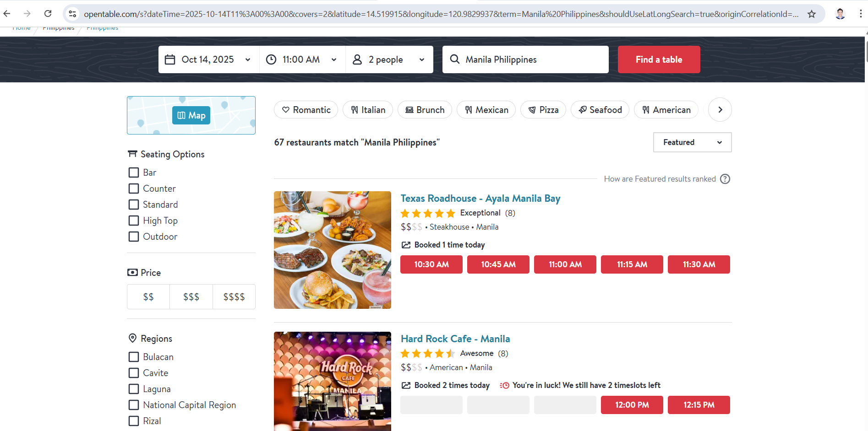Viewport: 868px width, 431px height.
Task: Filter by Romantic chip
Action: click(306, 110)
